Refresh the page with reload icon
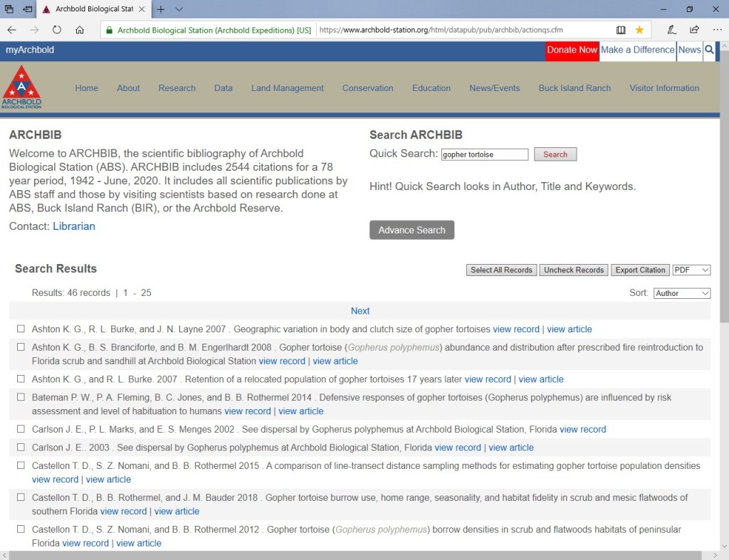The width and height of the screenshot is (729, 560). coord(57,30)
